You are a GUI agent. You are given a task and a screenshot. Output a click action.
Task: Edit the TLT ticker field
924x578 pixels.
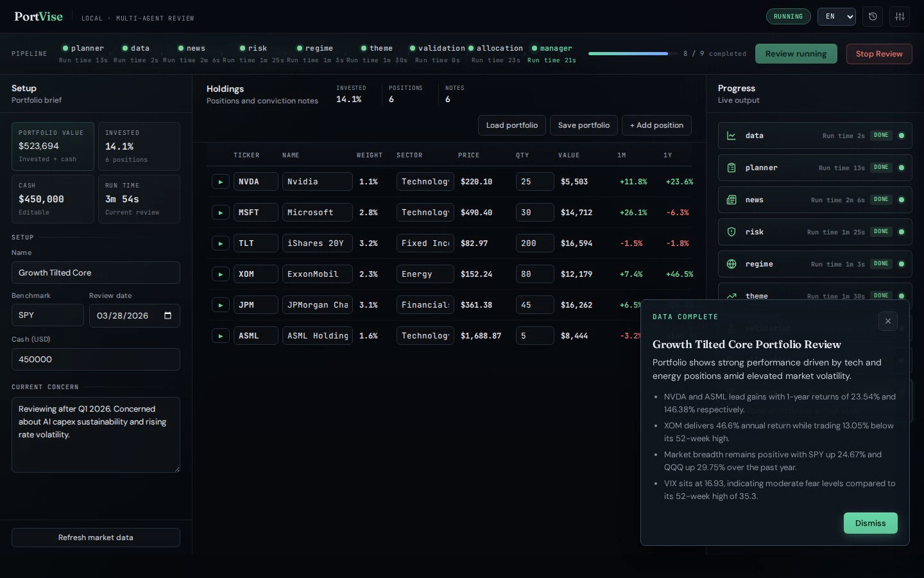click(x=256, y=243)
